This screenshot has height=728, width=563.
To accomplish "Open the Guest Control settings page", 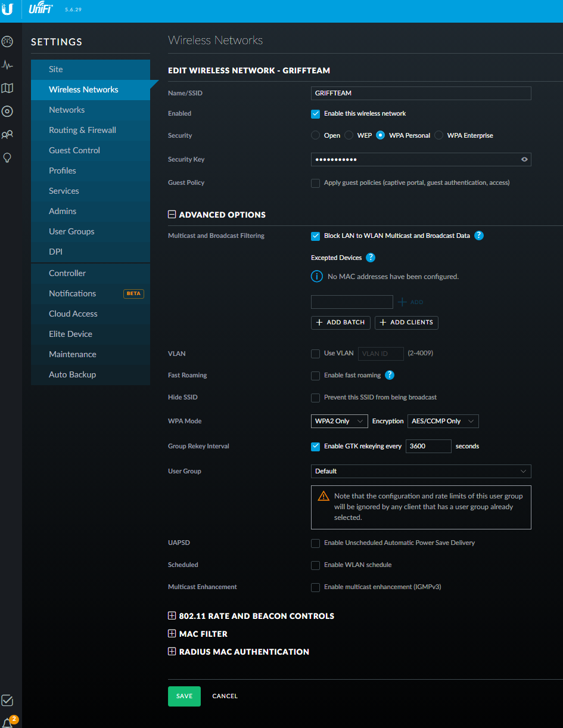I will 74,150.
